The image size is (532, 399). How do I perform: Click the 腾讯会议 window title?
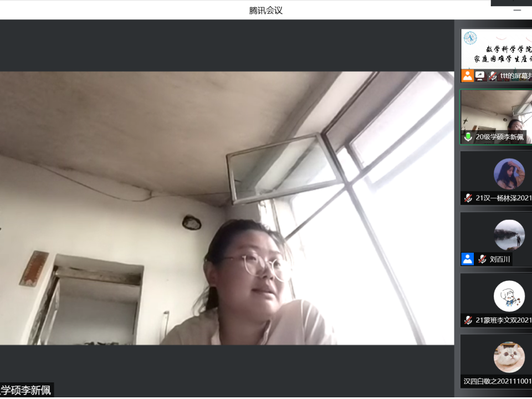pos(266,10)
